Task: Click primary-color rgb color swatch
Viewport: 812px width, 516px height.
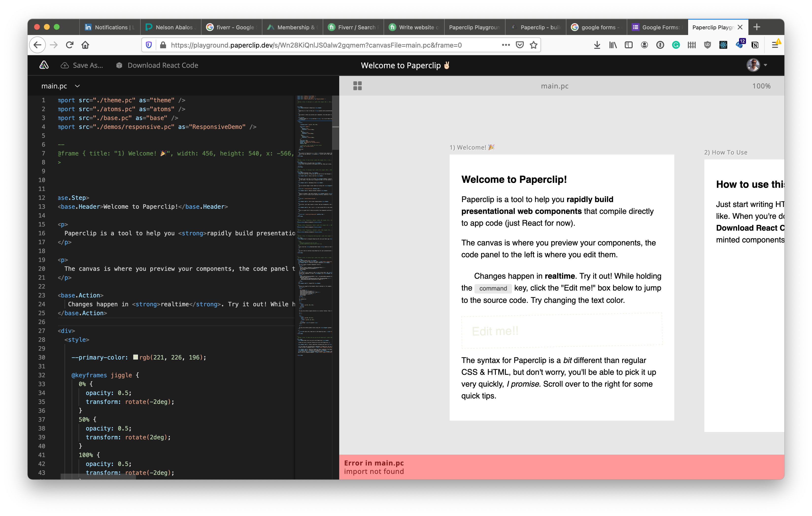Action: (135, 357)
